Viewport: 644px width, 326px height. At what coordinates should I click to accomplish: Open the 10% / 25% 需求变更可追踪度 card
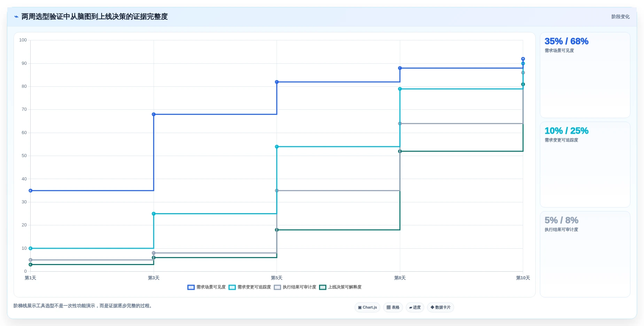585,164
